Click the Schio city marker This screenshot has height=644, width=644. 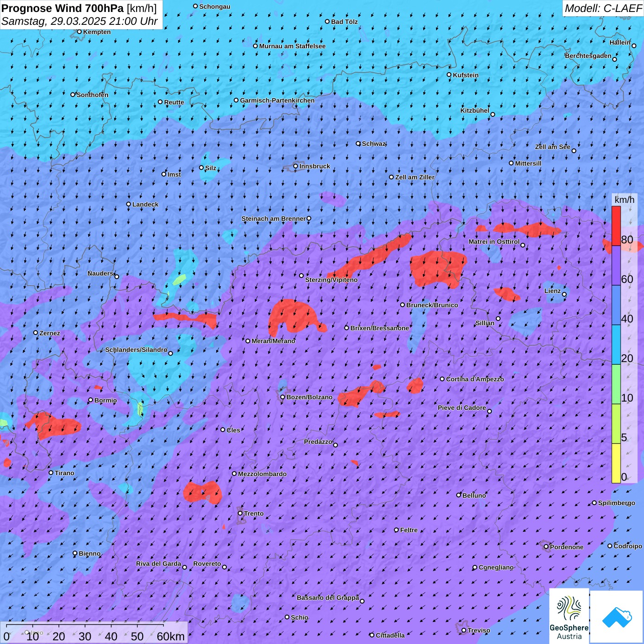(x=287, y=617)
